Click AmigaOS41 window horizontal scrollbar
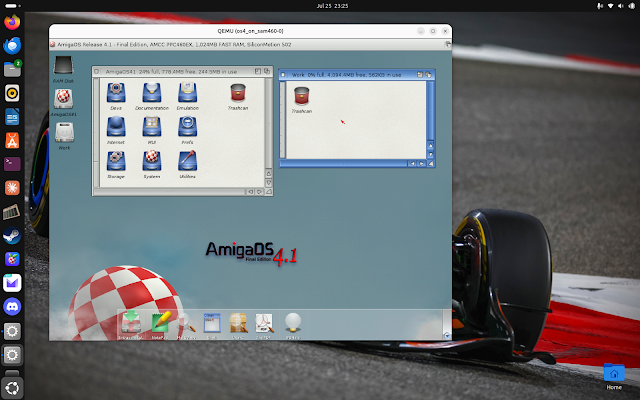The width and height of the screenshot is (640, 400). click(x=170, y=192)
